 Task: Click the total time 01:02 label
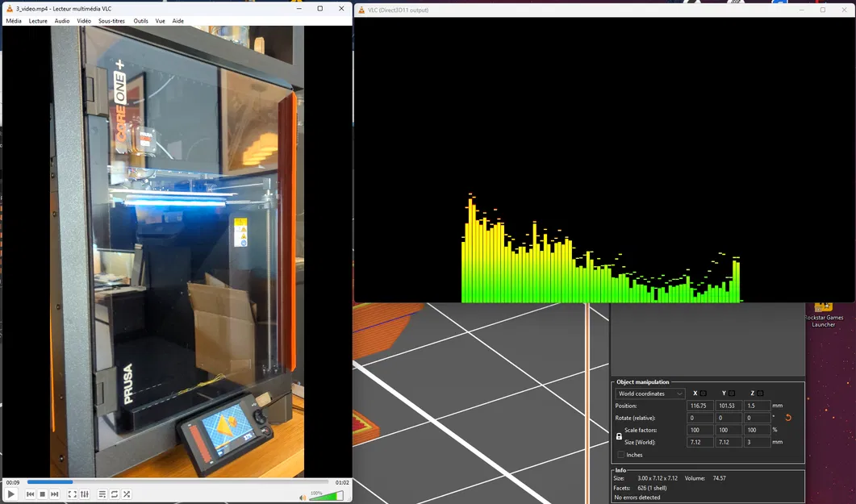(x=342, y=482)
